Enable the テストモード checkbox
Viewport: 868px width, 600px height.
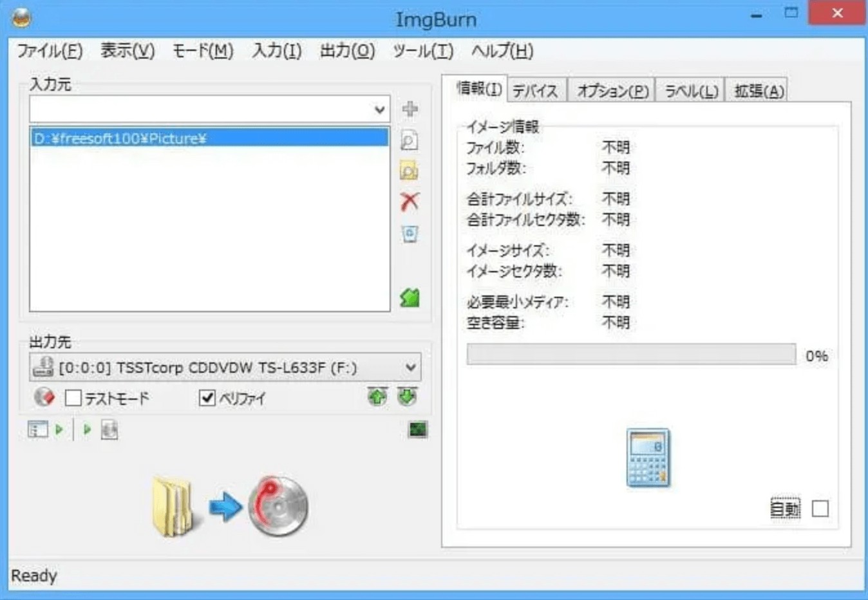point(73,398)
